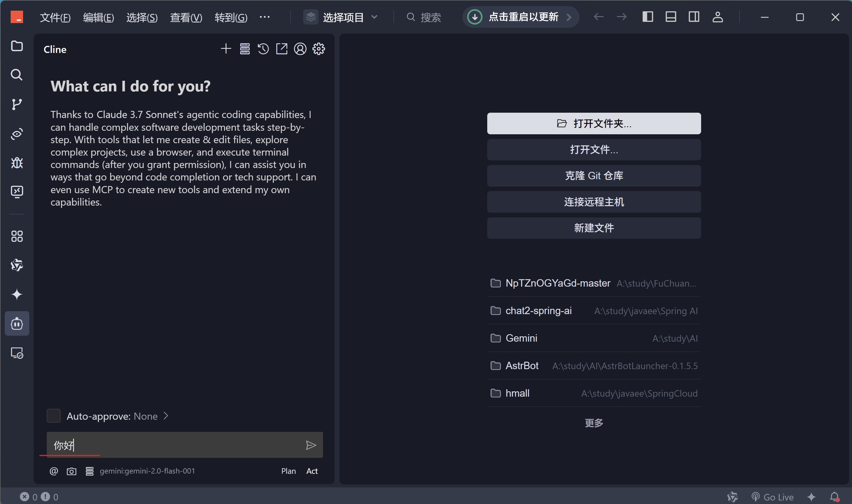Switch Cline to Plan mode
This screenshot has height=504, width=852.
[x=288, y=471]
